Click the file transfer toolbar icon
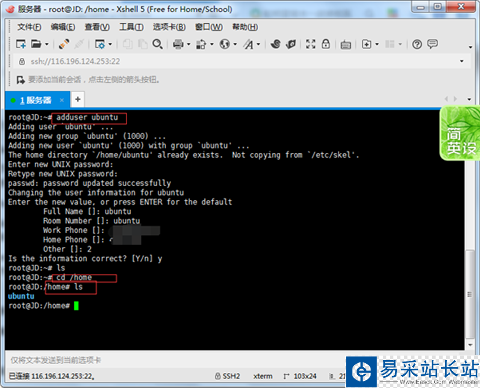The height and width of the screenshot is (388, 480). coord(201,44)
